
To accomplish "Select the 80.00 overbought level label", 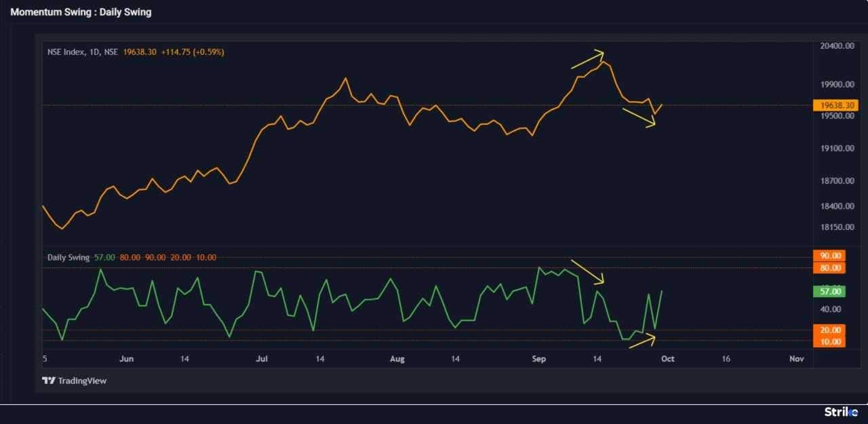I will (828, 267).
